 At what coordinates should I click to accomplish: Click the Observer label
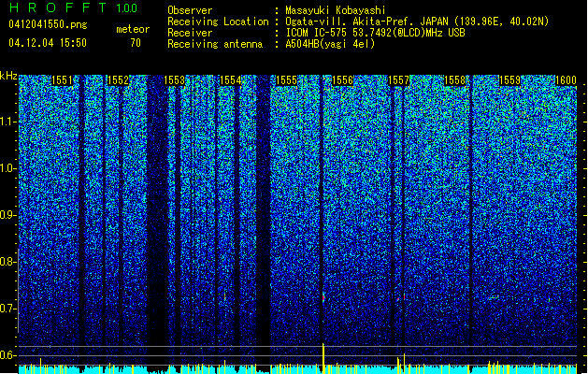[x=190, y=10]
